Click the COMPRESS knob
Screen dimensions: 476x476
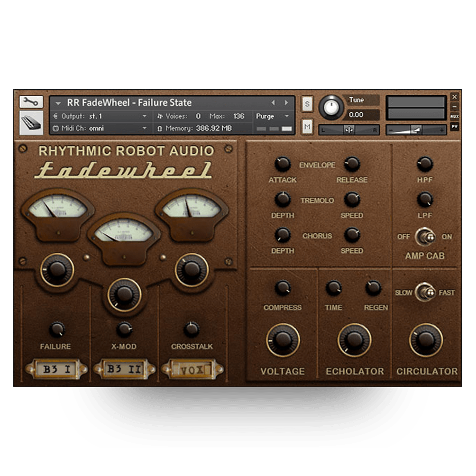pyautogui.click(x=282, y=288)
